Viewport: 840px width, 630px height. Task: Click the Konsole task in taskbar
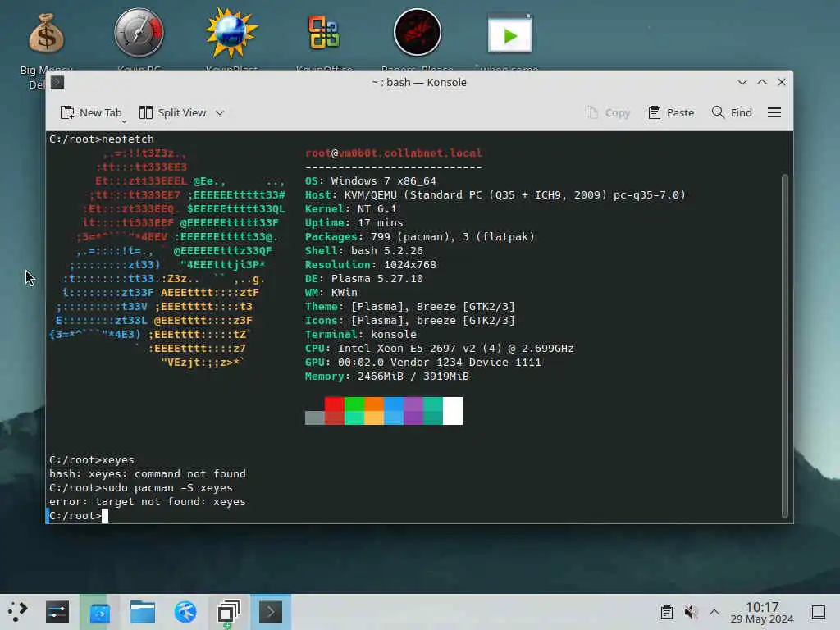(x=271, y=612)
